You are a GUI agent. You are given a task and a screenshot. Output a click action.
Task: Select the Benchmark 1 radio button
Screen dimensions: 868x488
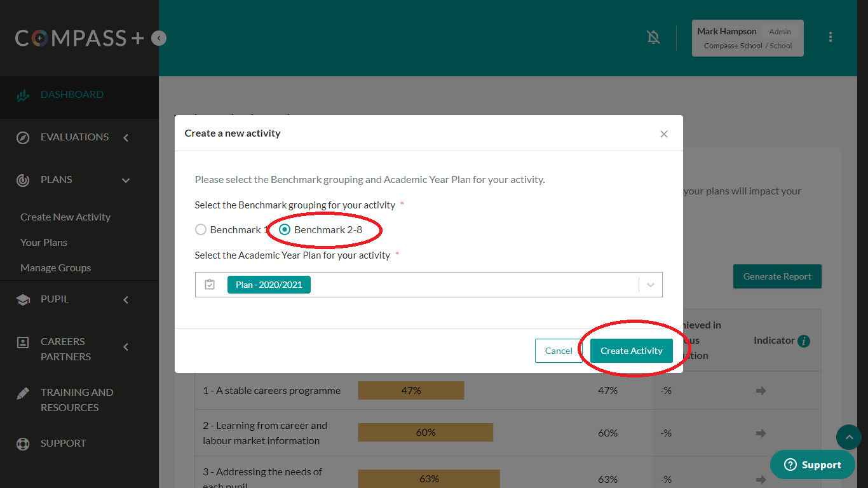point(201,229)
